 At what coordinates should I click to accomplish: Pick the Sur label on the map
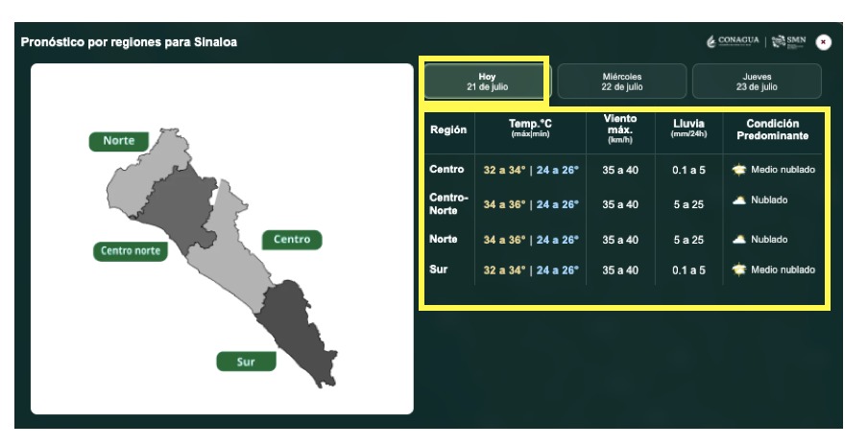click(x=246, y=362)
